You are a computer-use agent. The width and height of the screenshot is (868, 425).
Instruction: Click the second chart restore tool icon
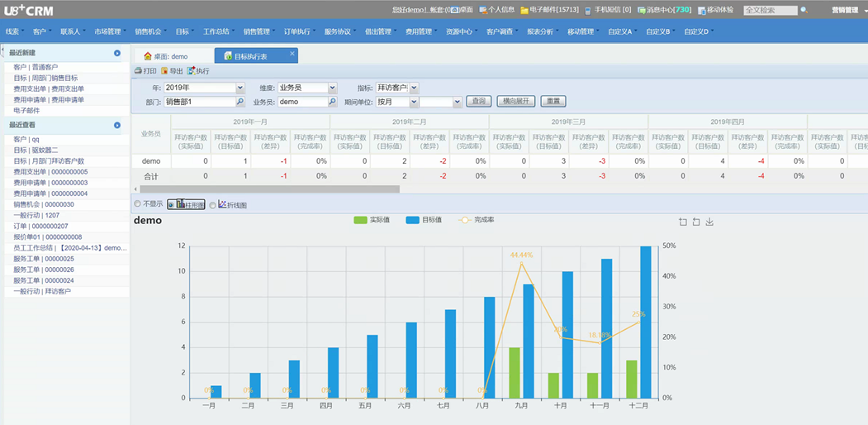click(696, 222)
